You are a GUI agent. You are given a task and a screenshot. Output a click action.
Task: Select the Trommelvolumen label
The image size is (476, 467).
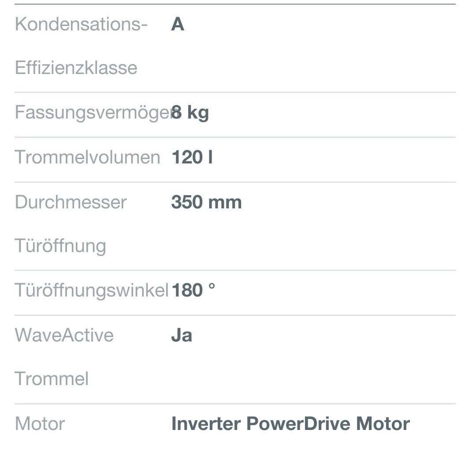click(87, 157)
